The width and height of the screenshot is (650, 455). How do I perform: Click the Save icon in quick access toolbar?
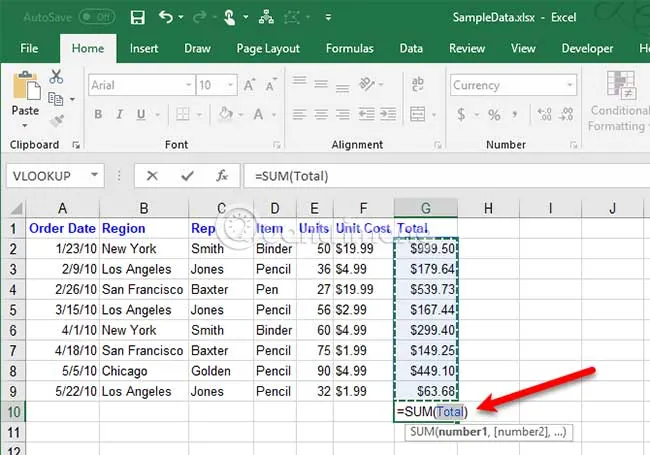[138, 17]
